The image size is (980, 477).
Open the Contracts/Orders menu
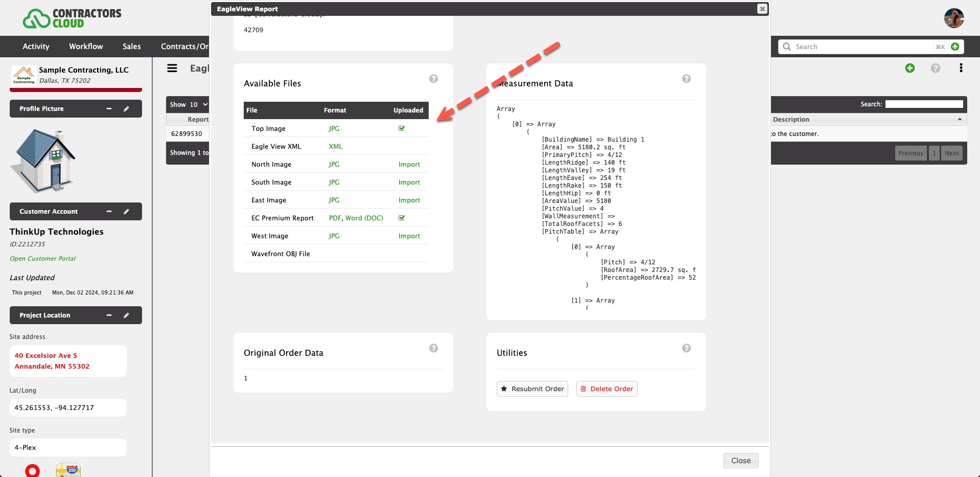(184, 47)
